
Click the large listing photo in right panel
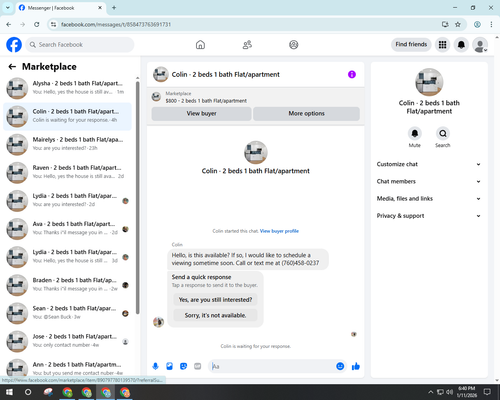pyautogui.click(x=429, y=82)
